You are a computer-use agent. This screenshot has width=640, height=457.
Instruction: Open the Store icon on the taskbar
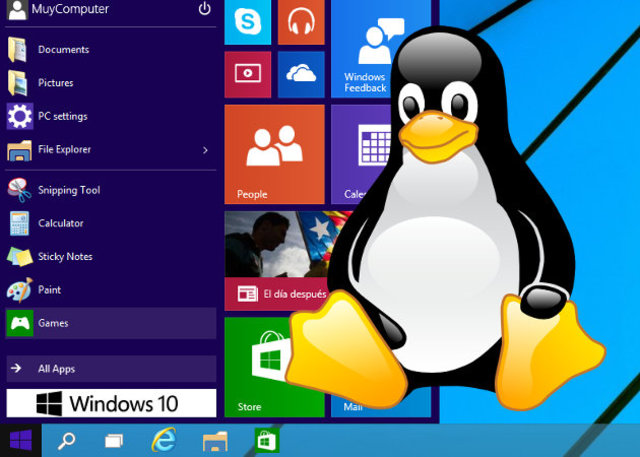267,440
